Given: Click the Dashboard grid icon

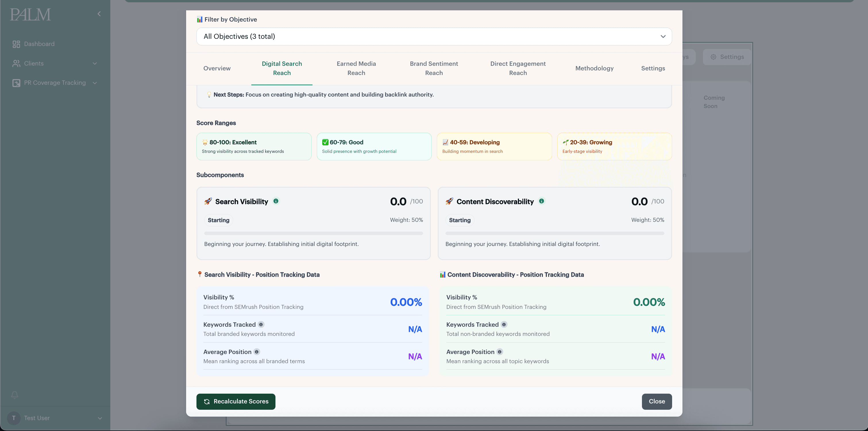Looking at the screenshot, I should pos(16,44).
